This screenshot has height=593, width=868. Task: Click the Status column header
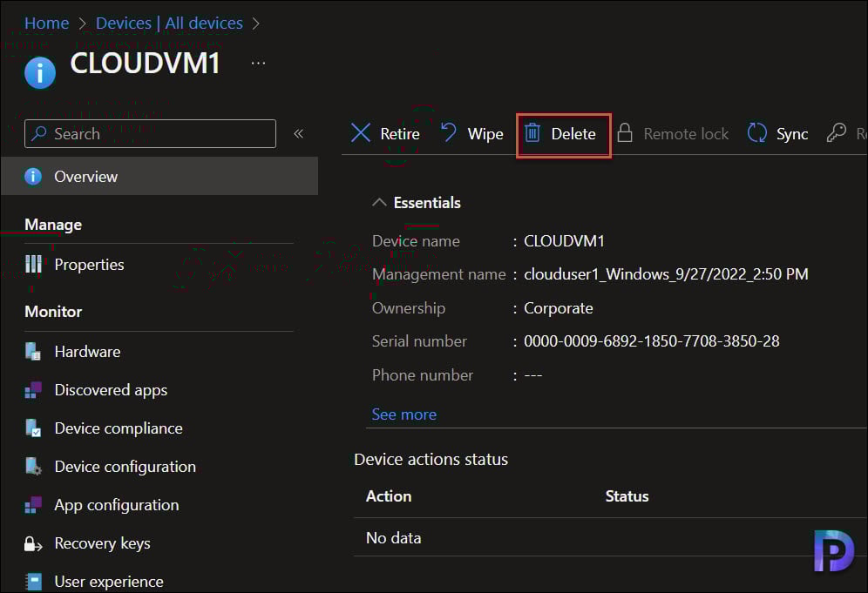click(627, 496)
